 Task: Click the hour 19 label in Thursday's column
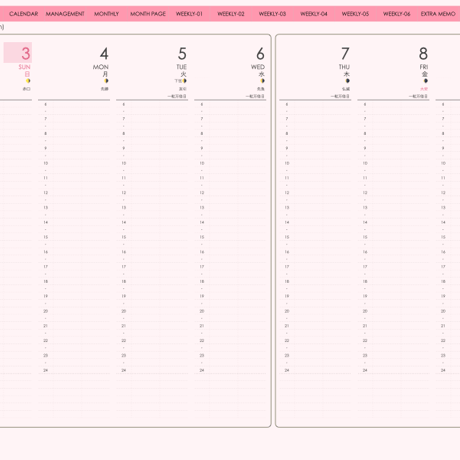[287, 296]
